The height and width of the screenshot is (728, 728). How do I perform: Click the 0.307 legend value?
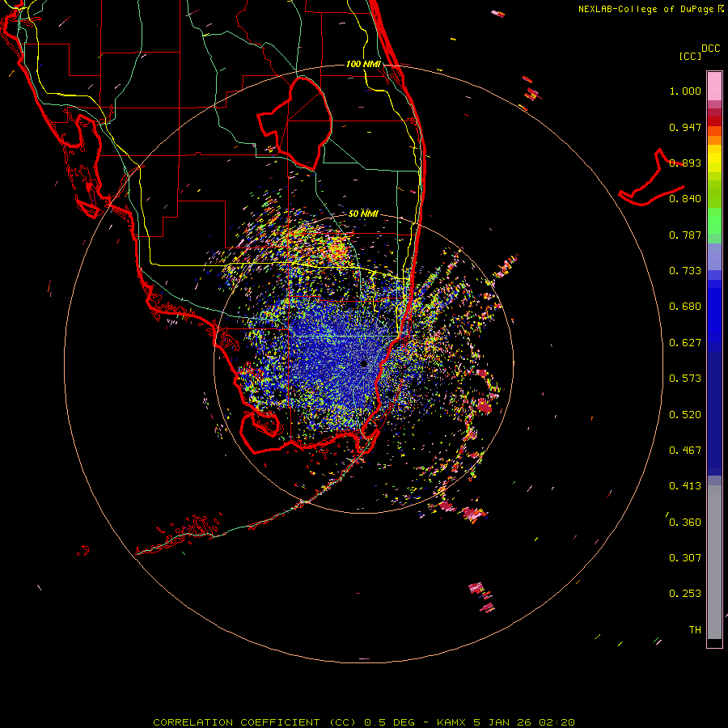click(685, 558)
